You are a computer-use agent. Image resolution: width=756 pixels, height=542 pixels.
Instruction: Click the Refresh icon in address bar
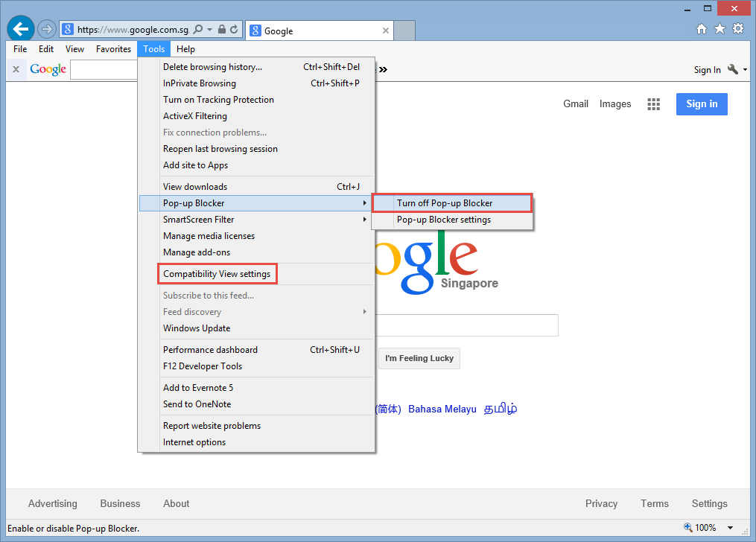click(x=235, y=29)
